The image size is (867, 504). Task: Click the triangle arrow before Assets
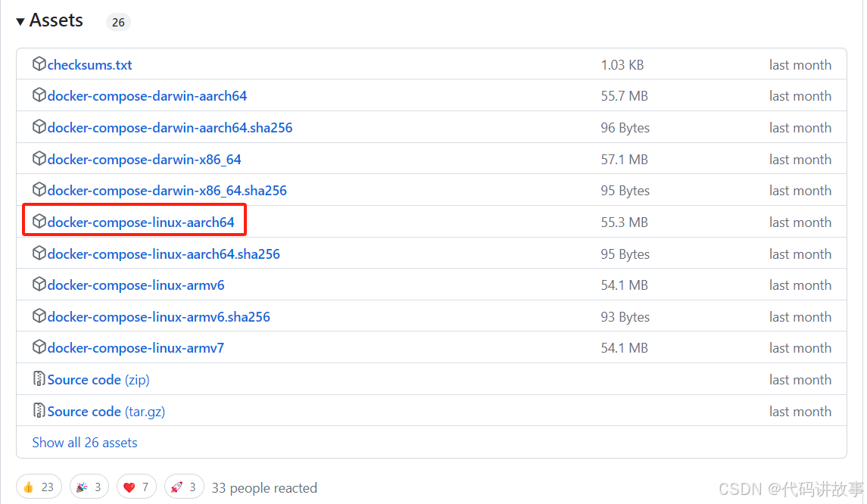pyautogui.click(x=19, y=20)
